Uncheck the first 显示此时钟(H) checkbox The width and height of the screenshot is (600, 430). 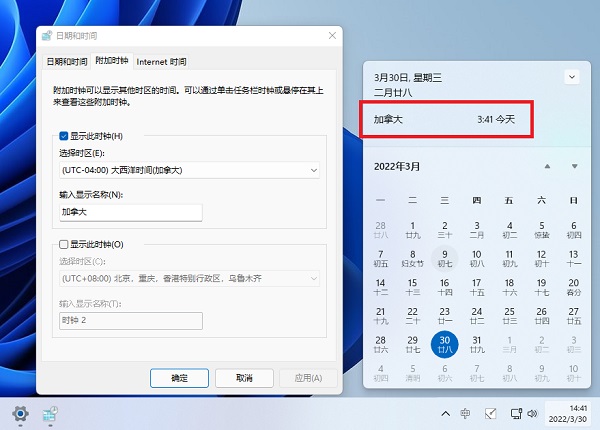(x=65, y=135)
